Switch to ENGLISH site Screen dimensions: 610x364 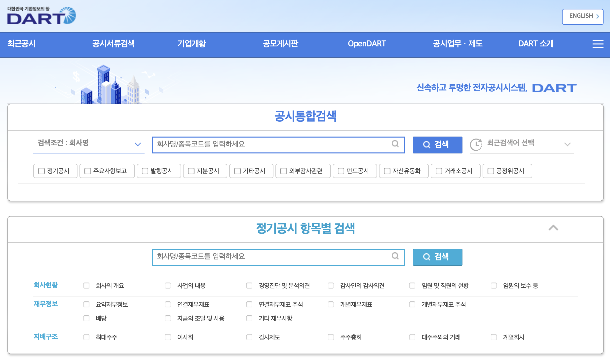click(583, 17)
